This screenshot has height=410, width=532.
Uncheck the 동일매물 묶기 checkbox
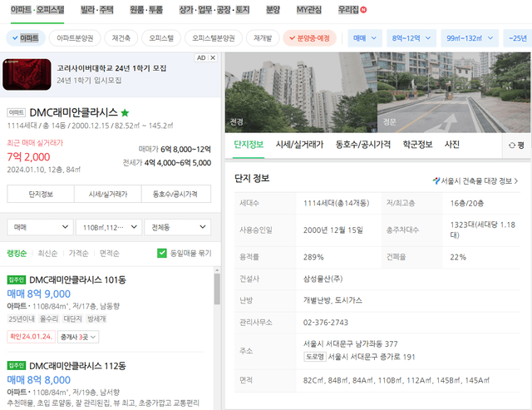162,253
